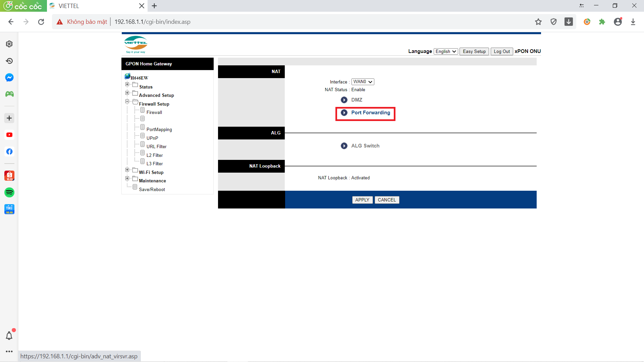This screenshot has height=362, width=644.
Task: Expand the Advanced Setup tree node
Action: [127, 93]
